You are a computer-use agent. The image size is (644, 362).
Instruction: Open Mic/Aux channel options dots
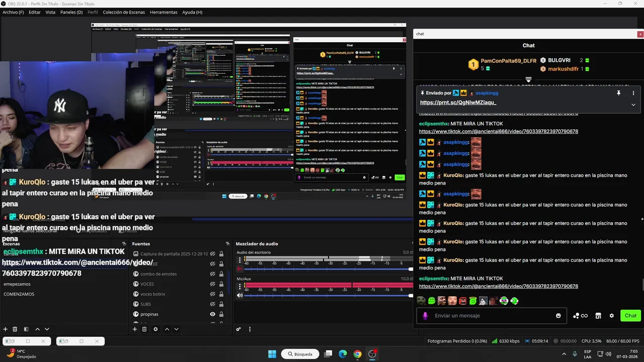click(239, 286)
